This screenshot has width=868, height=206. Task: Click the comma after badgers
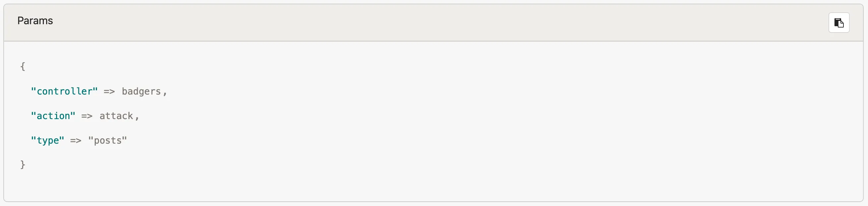click(x=165, y=92)
